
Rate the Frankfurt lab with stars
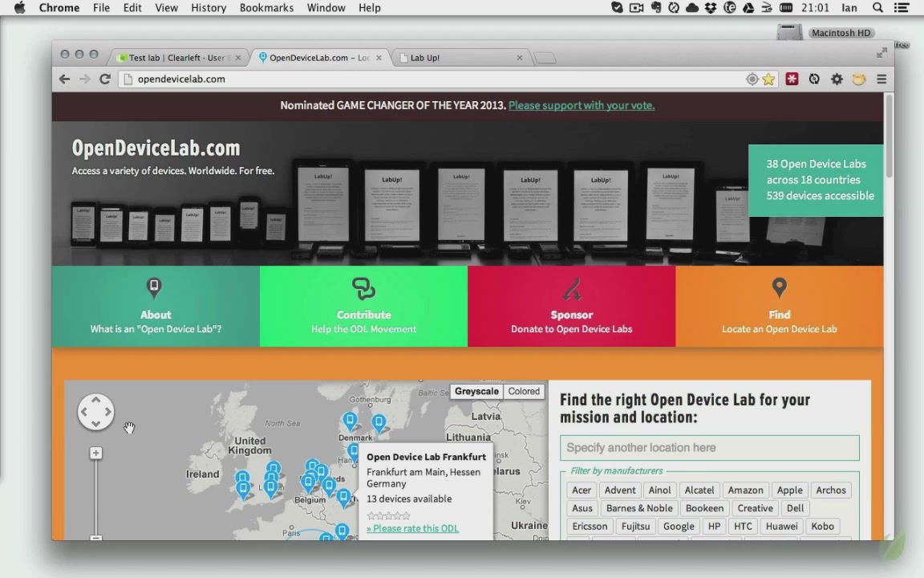(388, 515)
